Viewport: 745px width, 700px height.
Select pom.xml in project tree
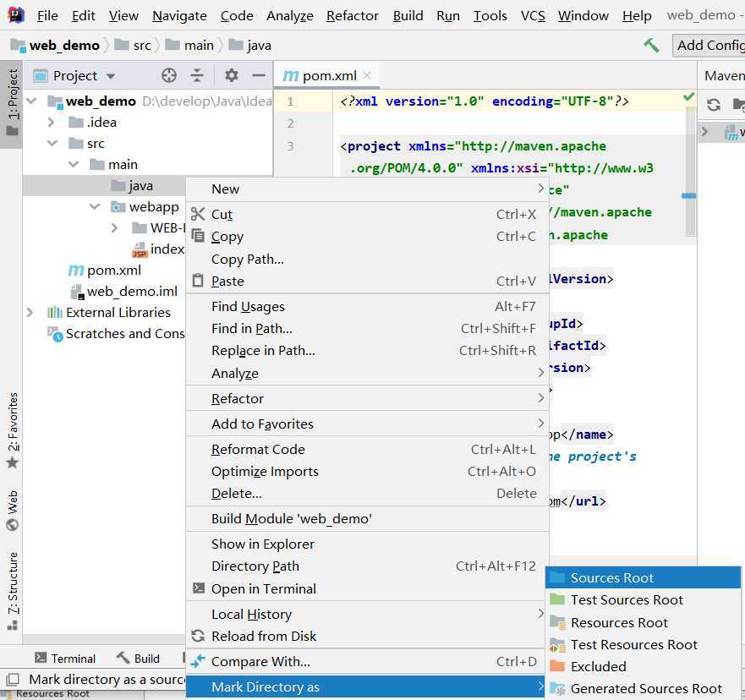point(114,271)
